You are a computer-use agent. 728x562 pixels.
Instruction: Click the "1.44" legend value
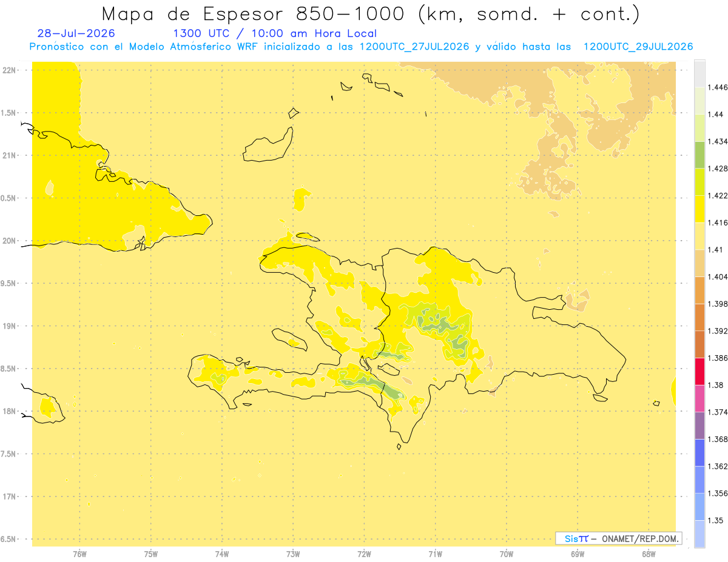click(x=715, y=115)
